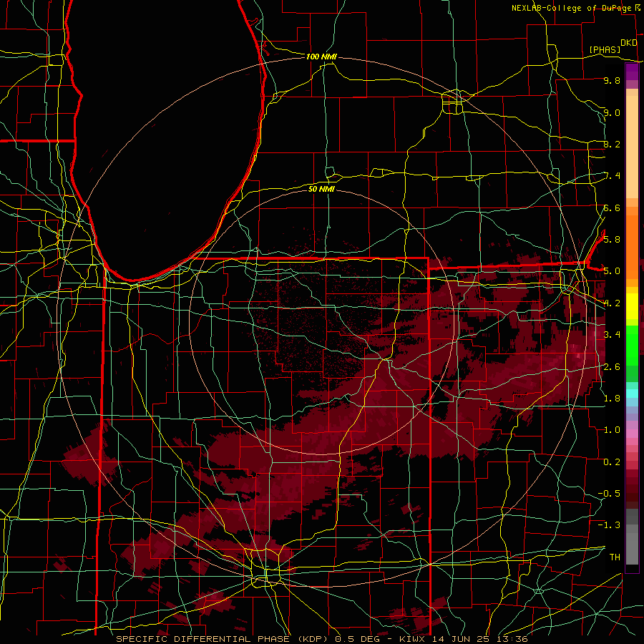
Task: Pick the yellow segment of the color bar
Action: coord(632,306)
